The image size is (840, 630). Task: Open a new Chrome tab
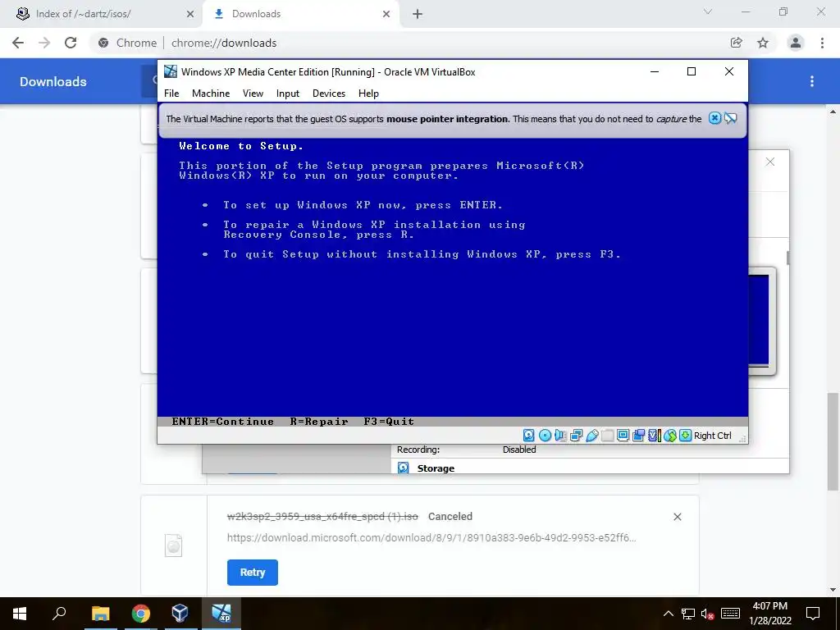(418, 14)
